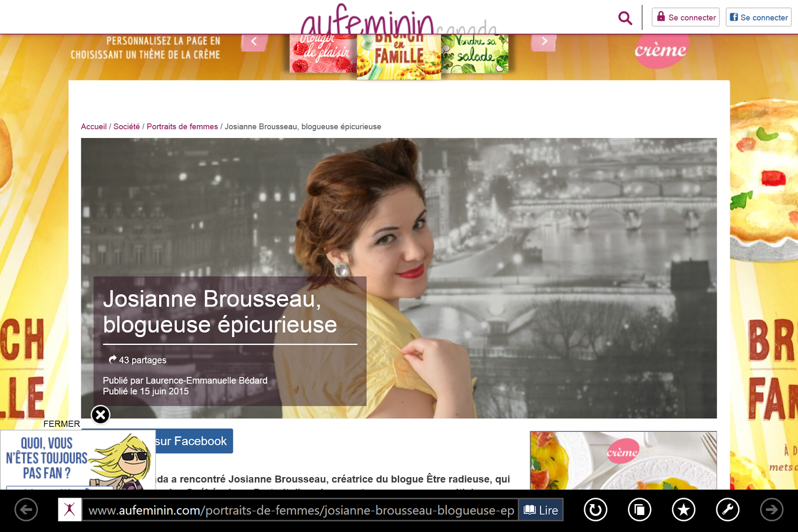Select the crème page theme

pyautogui.click(x=662, y=51)
